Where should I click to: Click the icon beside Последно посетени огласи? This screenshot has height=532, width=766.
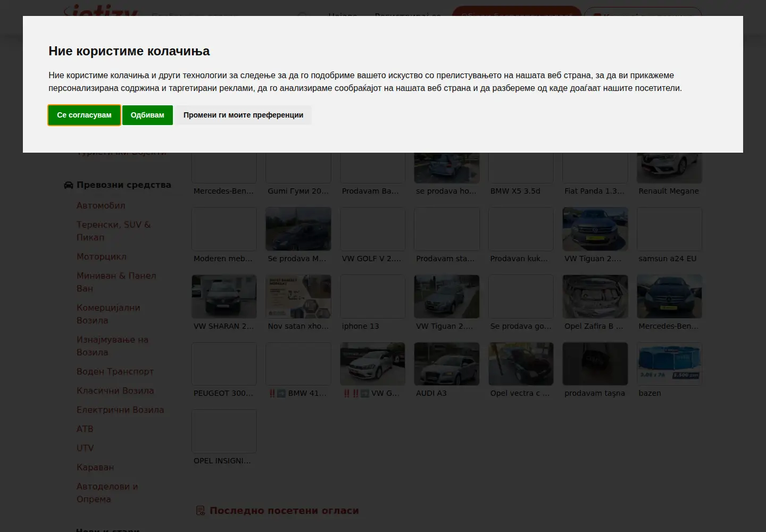pos(201,511)
